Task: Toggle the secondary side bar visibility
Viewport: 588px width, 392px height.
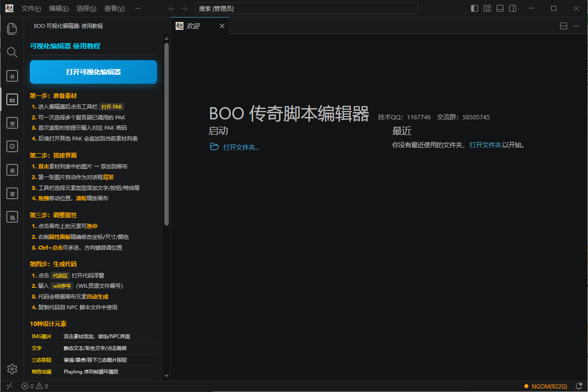Action: pyautogui.click(x=513, y=8)
